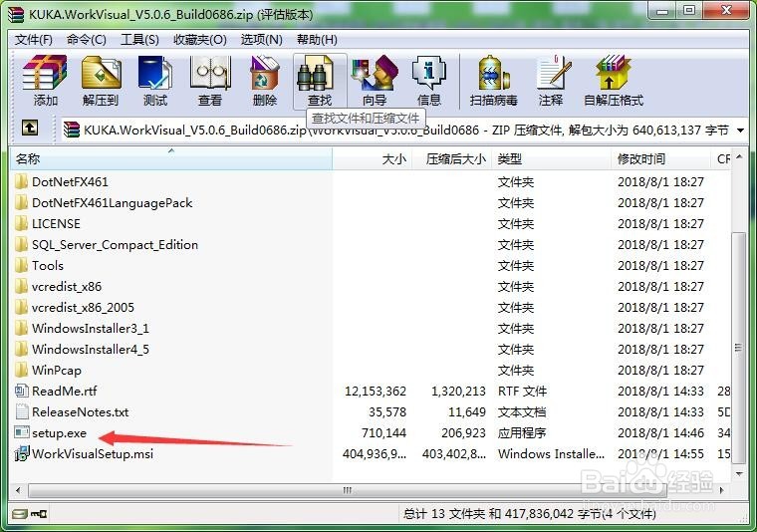Click 2018/8/1 14:46 date of setup.exe
757x532 pixels.
pos(660,432)
